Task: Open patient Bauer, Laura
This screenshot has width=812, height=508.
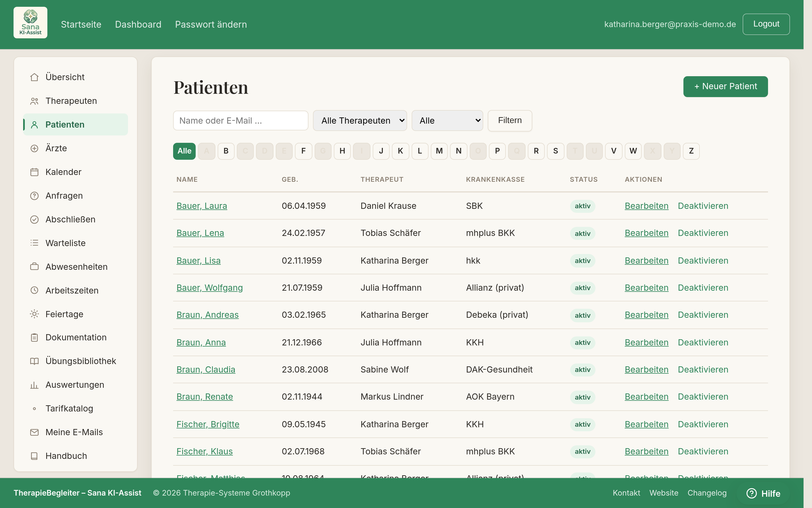Action: click(x=202, y=206)
